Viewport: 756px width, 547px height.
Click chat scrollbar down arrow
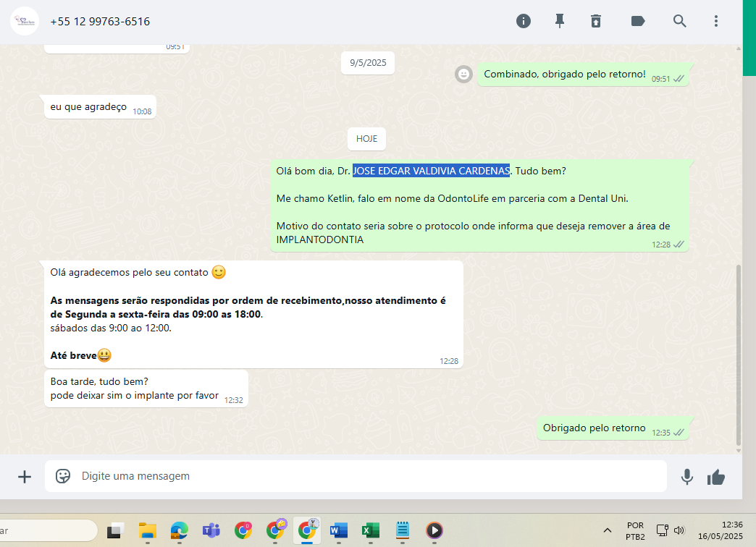[738, 451]
